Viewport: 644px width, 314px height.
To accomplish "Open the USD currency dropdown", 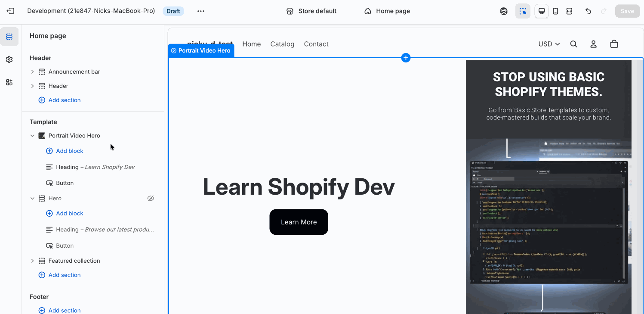I will click(549, 44).
